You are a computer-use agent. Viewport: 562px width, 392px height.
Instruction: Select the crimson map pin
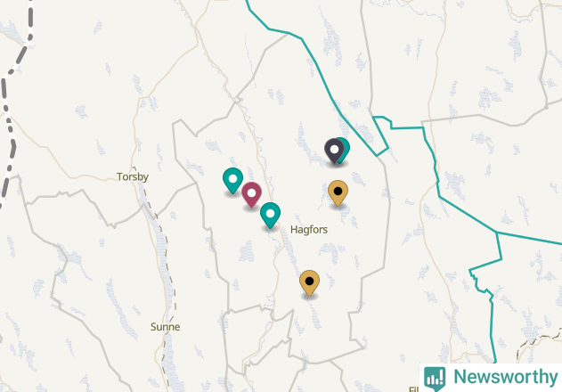(x=251, y=195)
